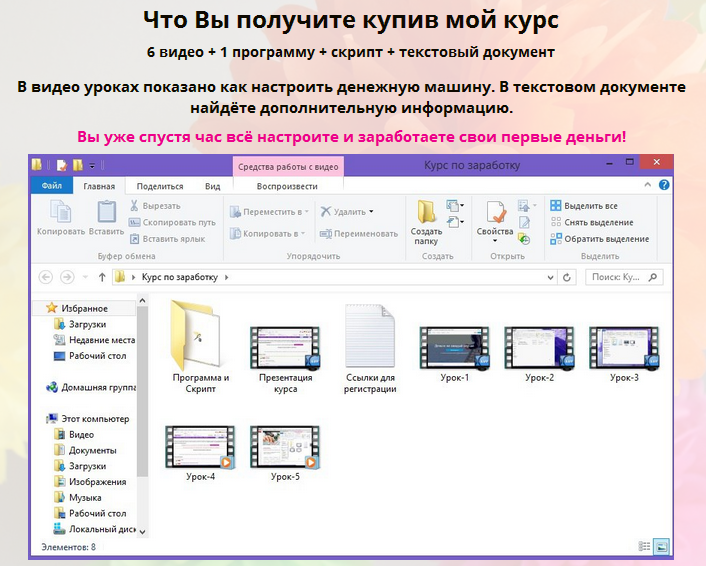Open the Quick Access Toolbar customize dropdown
The image size is (706, 566).
(x=92, y=166)
